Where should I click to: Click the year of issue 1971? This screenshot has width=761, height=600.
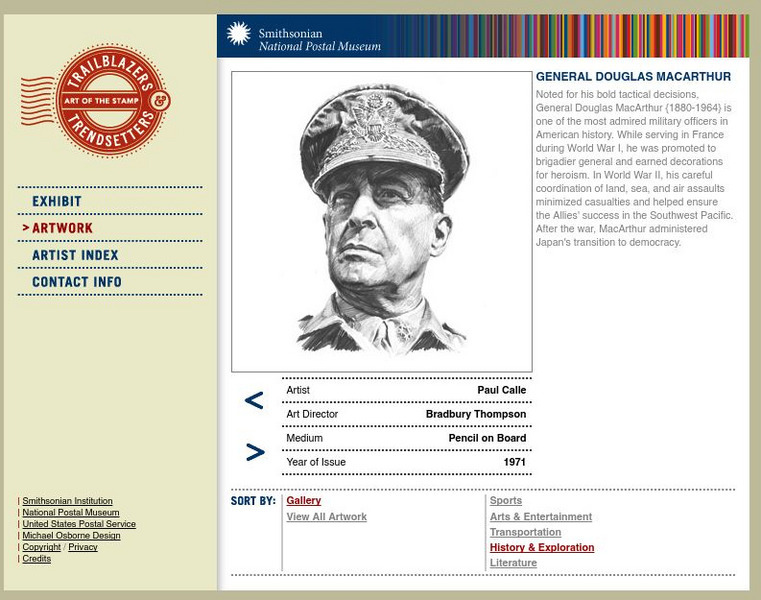point(514,462)
